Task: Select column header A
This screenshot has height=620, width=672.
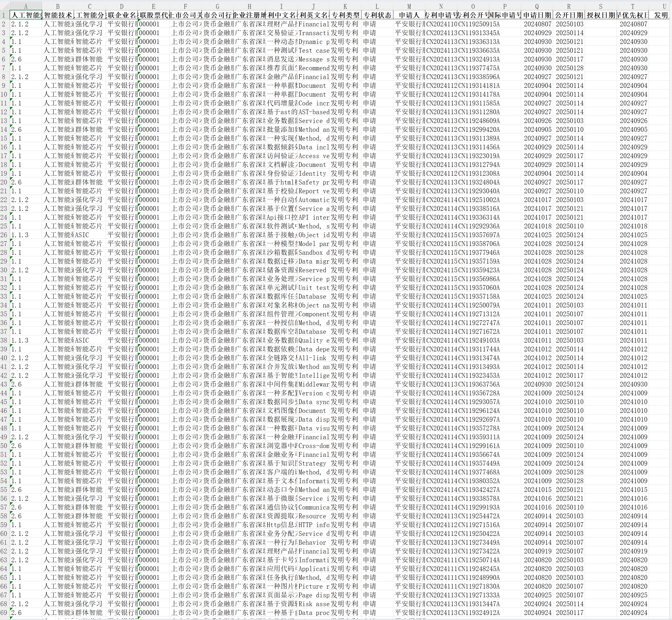Action: click(26, 6)
